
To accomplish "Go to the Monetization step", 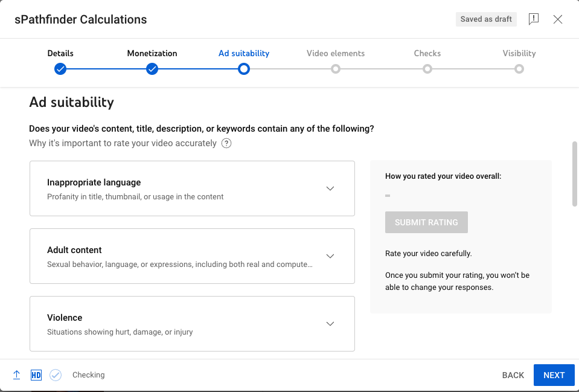I will point(152,53).
